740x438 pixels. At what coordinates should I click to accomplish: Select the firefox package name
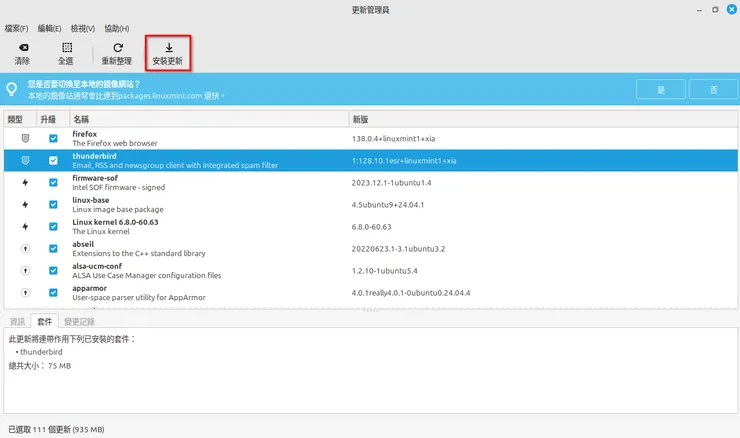click(84, 134)
